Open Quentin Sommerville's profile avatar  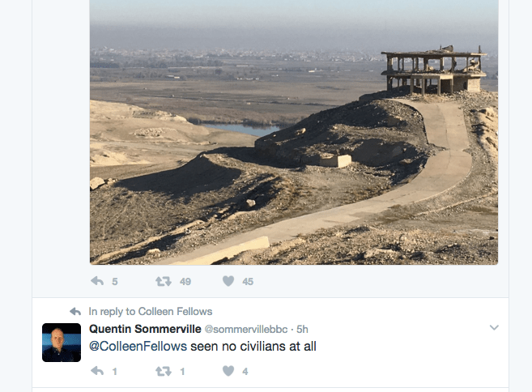[x=62, y=343]
